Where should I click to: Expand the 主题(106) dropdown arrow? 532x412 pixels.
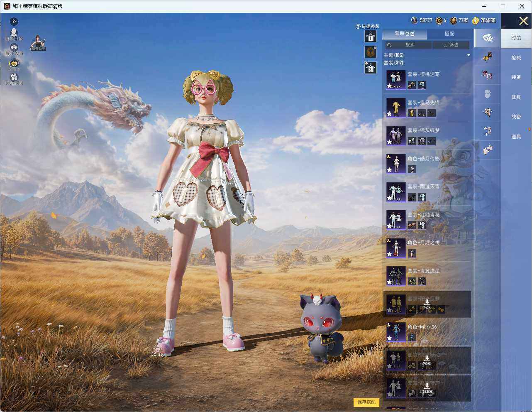point(469,55)
